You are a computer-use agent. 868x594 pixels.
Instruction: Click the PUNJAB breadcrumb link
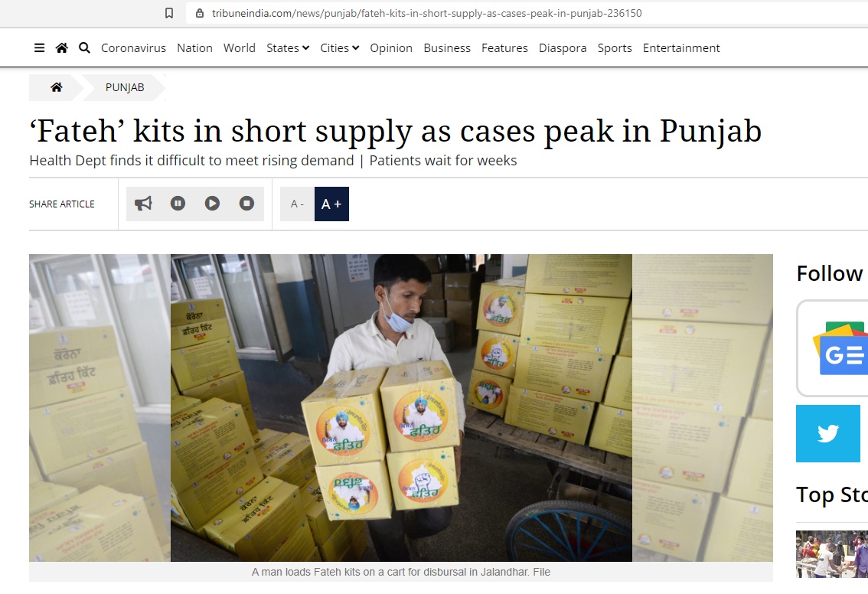(x=125, y=87)
